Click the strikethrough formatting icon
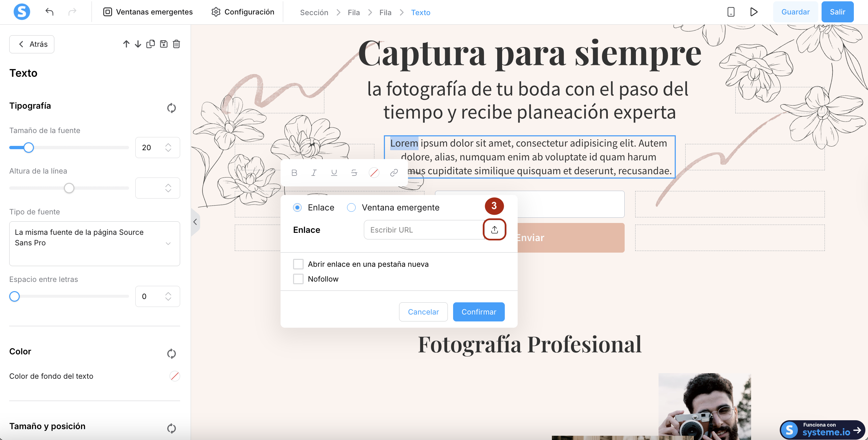Viewport: 868px width, 440px height. (354, 173)
